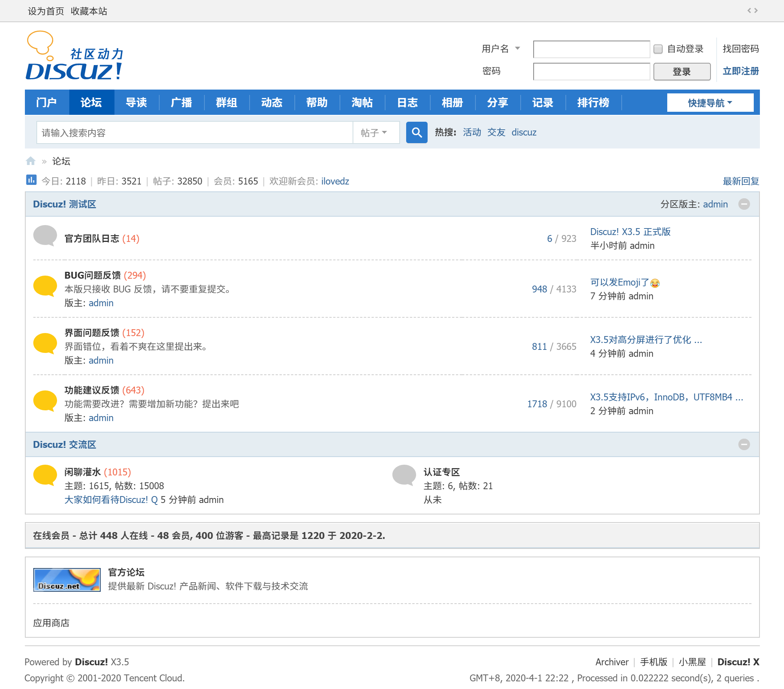Click the blue statistics chart icon
The height and width of the screenshot is (689, 784).
31,180
